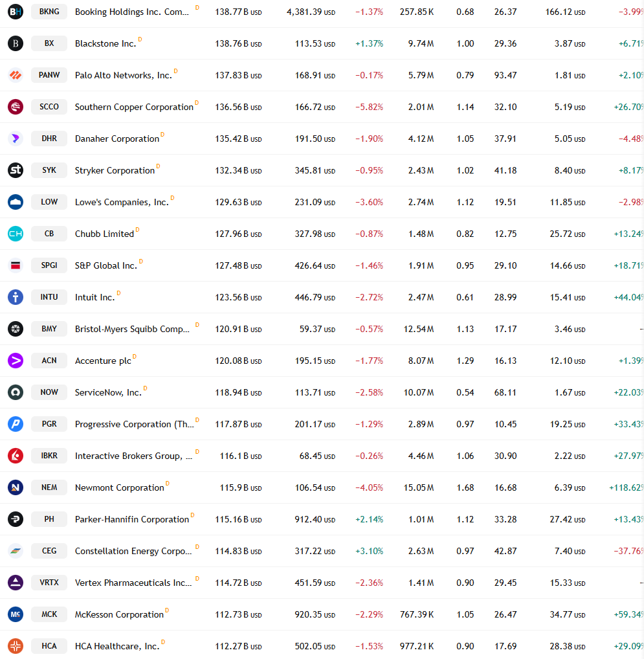The width and height of the screenshot is (644, 659).
Task: Click volume value 15.05 M
Action: coord(418,488)
